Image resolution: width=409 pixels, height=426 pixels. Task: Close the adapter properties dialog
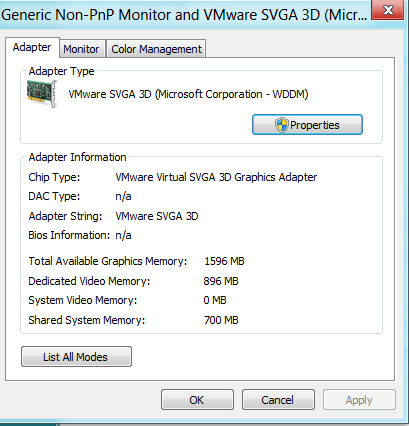click(387, 10)
